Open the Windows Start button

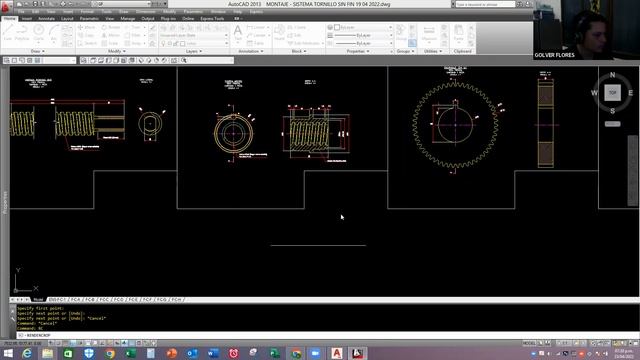[7, 353]
